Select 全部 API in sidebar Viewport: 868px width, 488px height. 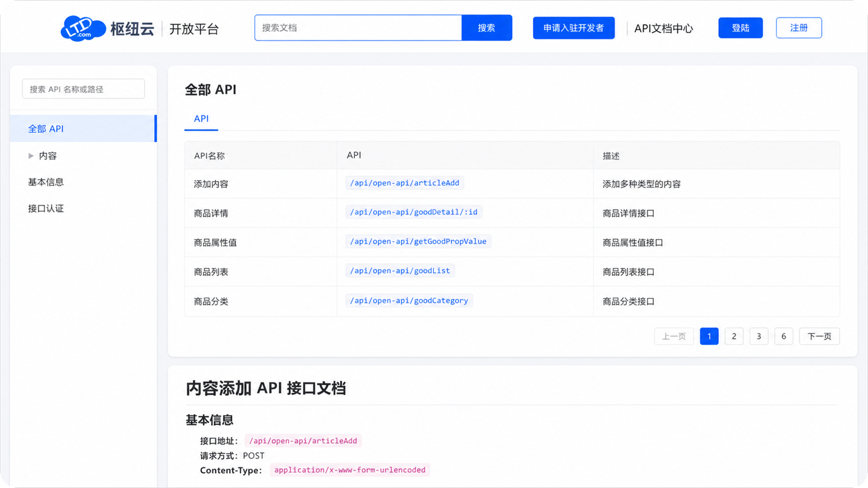(83, 129)
